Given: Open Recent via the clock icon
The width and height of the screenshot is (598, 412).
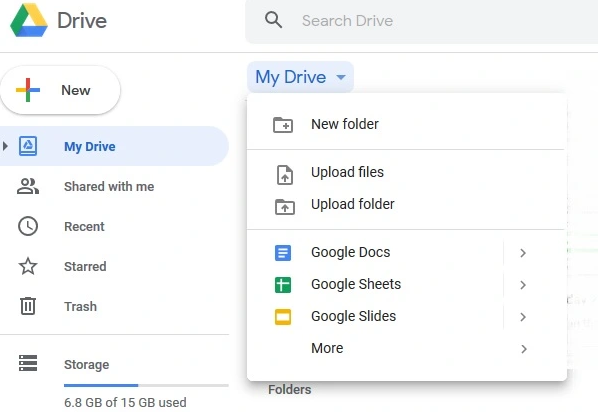Looking at the screenshot, I should point(28,226).
